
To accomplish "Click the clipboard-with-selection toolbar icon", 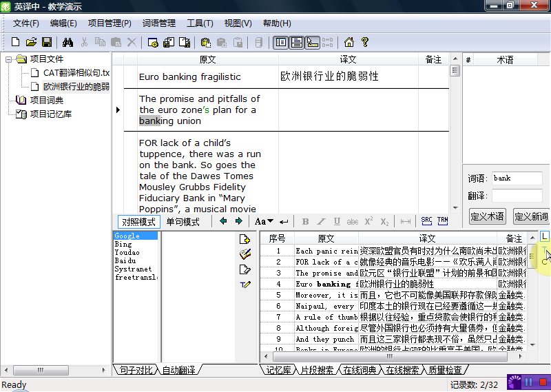I will [x=205, y=43].
